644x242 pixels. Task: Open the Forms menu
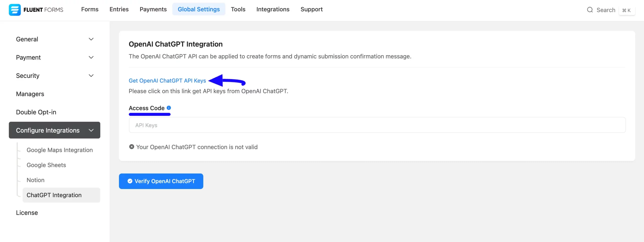click(x=90, y=9)
